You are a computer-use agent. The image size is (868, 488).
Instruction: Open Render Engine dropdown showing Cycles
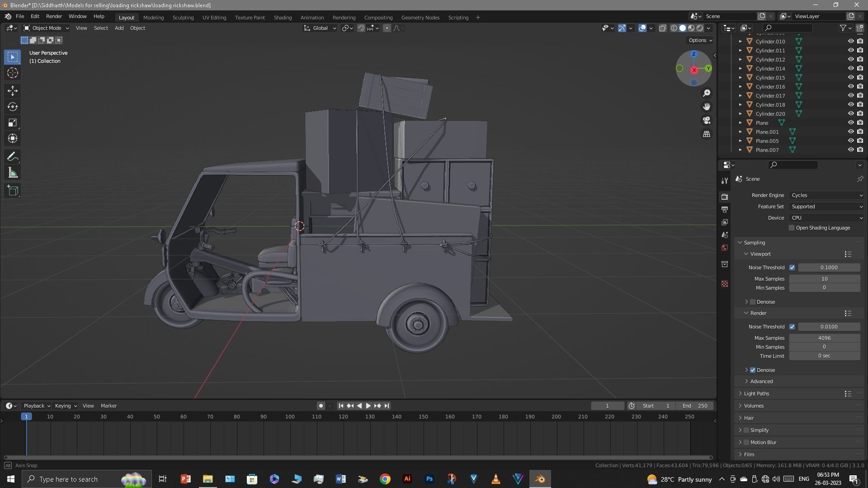pos(827,195)
